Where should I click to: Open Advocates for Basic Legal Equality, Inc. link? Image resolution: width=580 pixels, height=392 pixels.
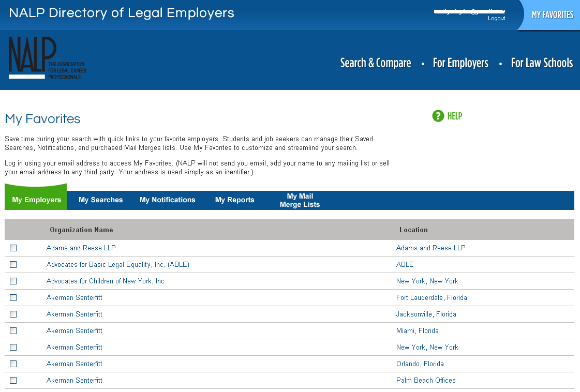click(117, 264)
